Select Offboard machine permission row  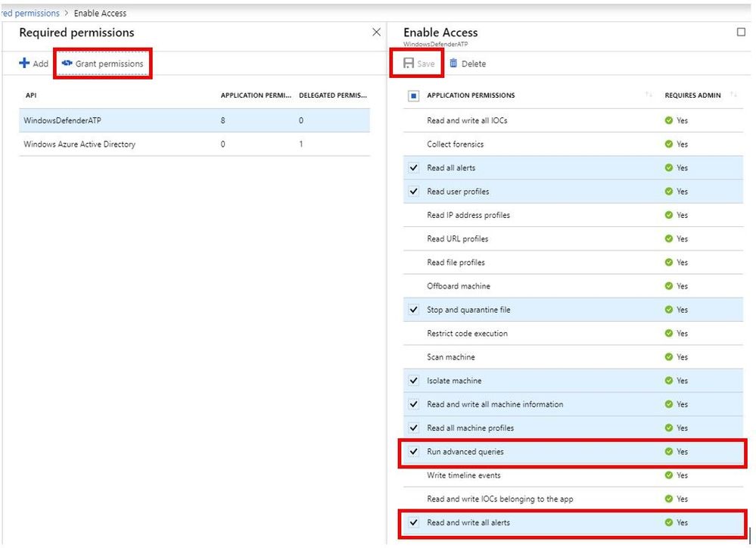[x=573, y=286]
